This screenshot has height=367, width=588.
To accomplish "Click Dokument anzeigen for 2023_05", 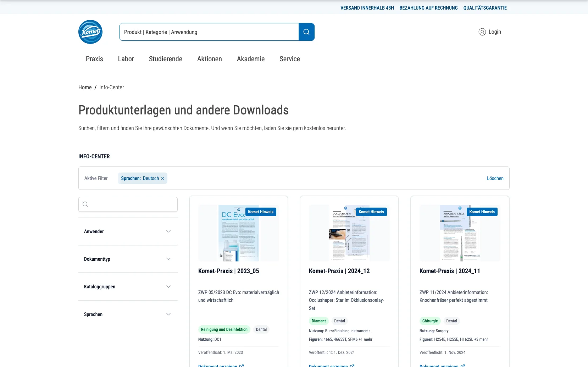I will click(x=218, y=366).
